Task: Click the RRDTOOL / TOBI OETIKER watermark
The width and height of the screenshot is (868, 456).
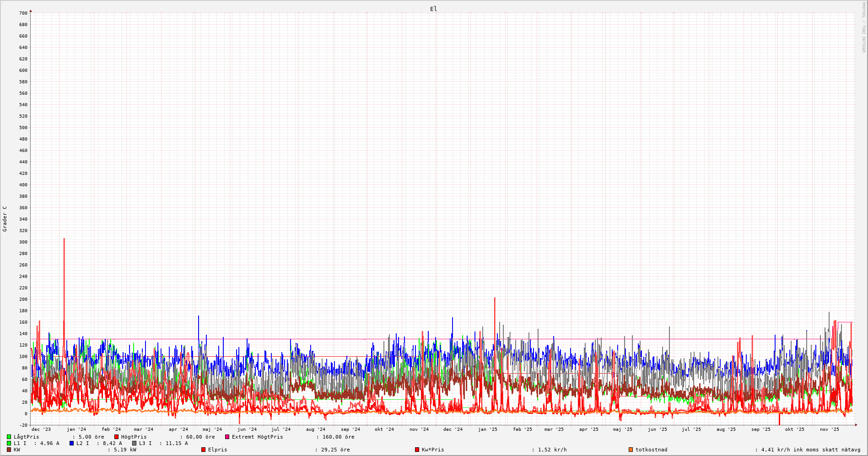Action: click(863, 27)
